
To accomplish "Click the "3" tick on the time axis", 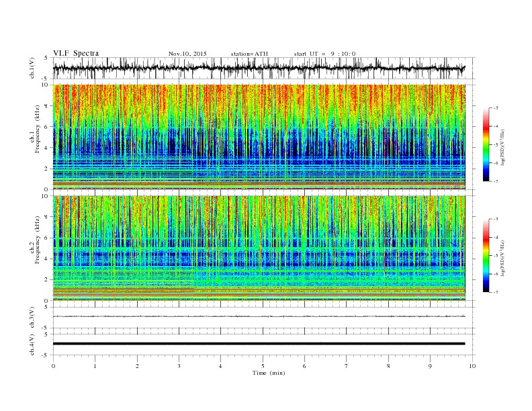I will coord(179,366).
